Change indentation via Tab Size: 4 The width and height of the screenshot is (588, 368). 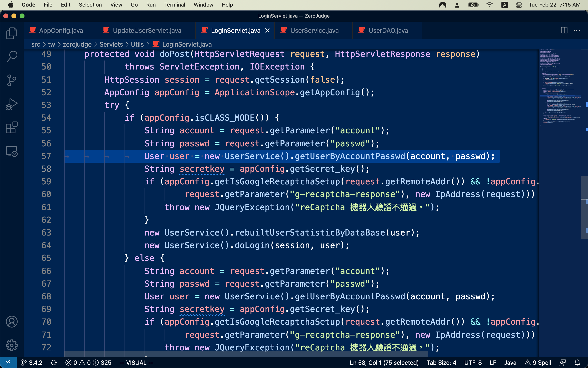441,363
